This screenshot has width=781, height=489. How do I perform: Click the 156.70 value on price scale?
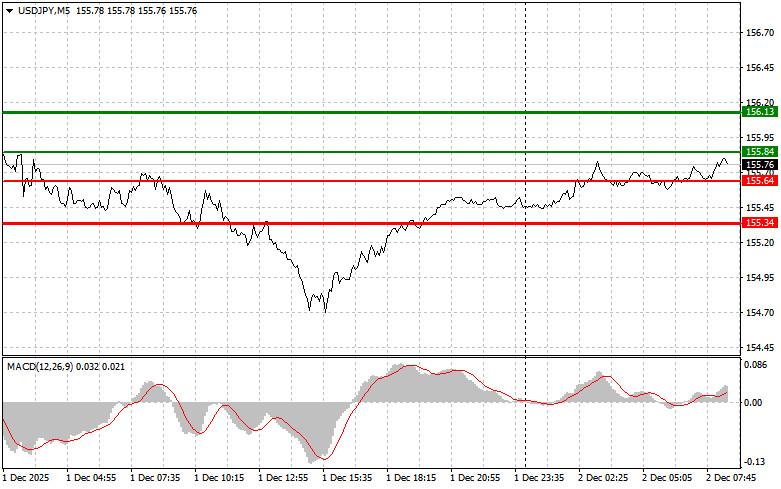click(760, 33)
